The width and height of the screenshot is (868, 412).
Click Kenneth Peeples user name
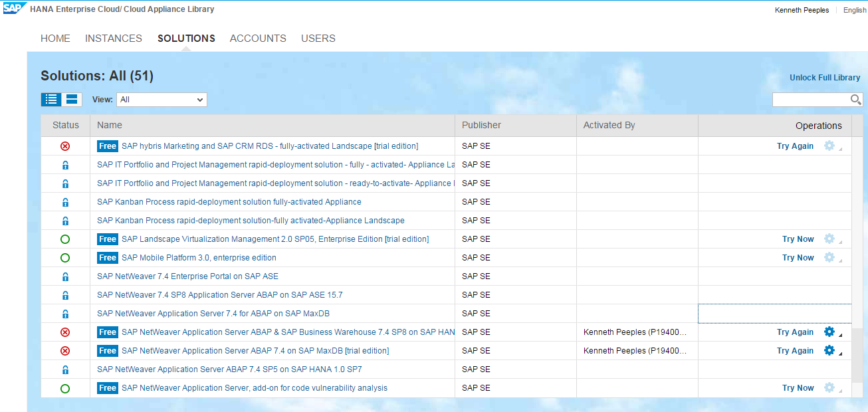pyautogui.click(x=802, y=10)
